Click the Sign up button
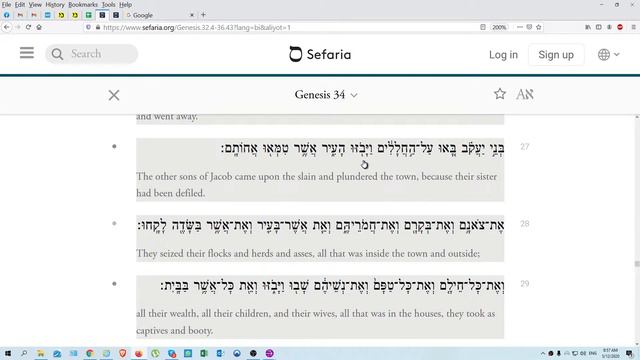640x360 pixels. click(x=556, y=55)
